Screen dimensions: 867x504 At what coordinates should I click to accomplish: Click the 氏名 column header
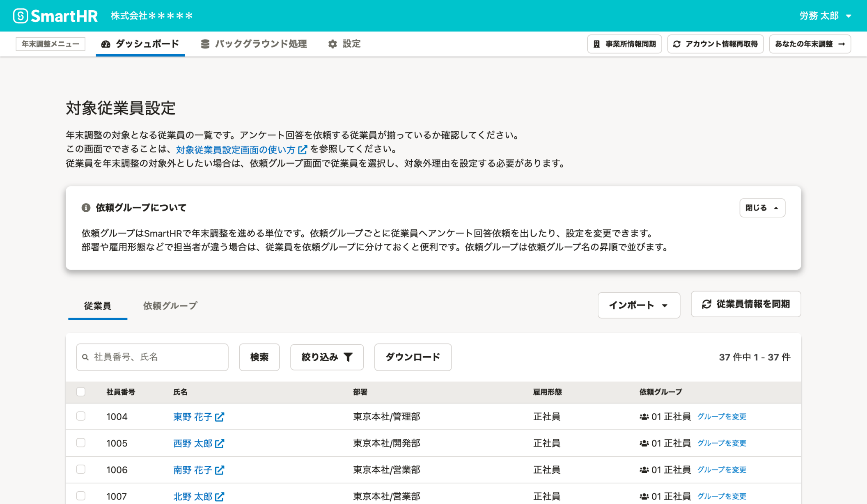point(180,392)
